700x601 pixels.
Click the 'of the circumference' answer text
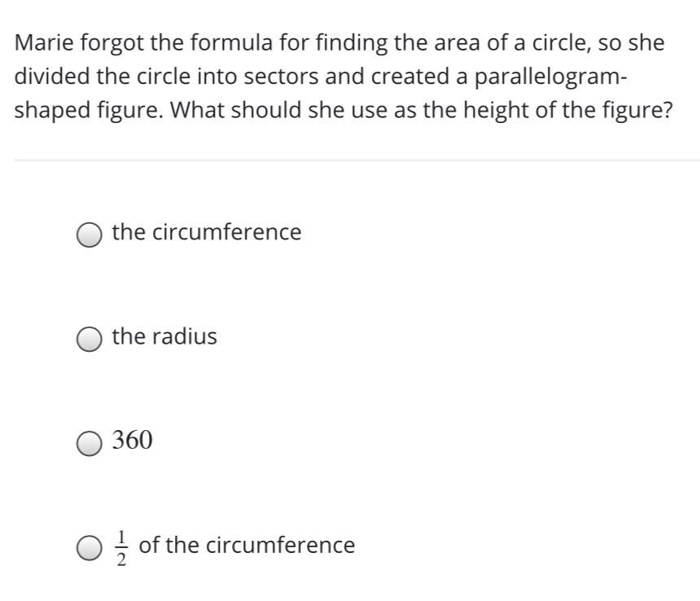247,545
